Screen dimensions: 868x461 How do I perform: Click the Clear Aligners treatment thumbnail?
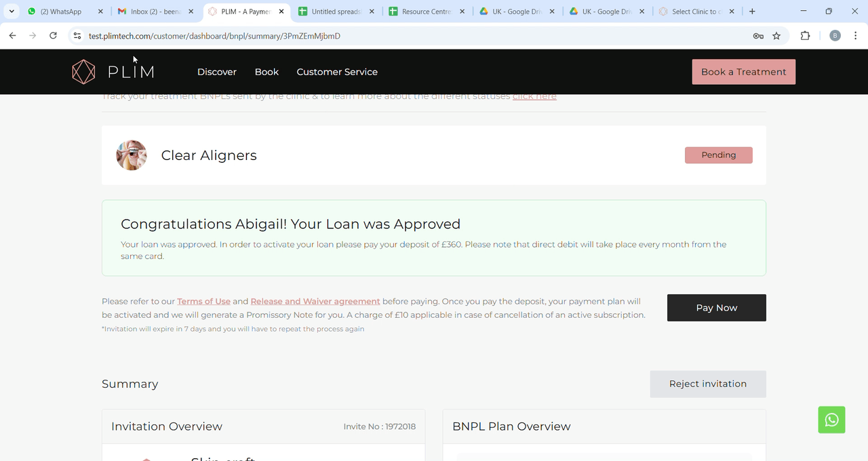coord(132,155)
